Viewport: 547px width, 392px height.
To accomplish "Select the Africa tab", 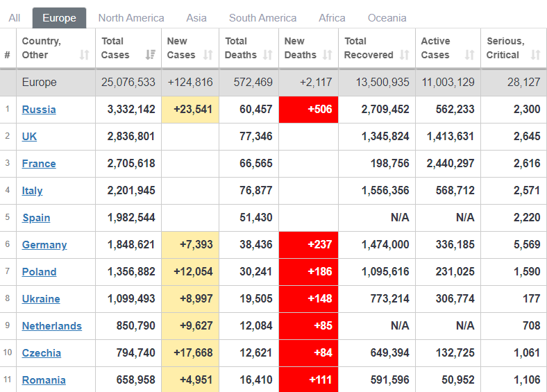I will click(332, 18).
